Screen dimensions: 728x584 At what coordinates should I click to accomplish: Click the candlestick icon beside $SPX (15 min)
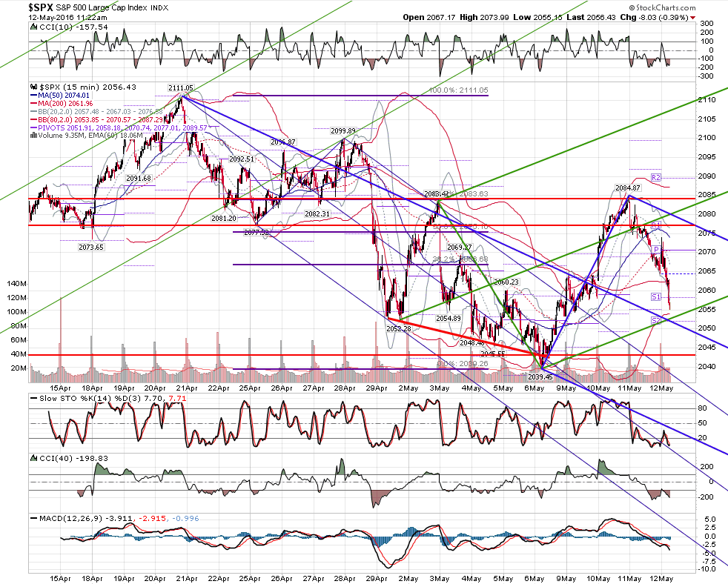pyautogui.click(x=34, y=87)
